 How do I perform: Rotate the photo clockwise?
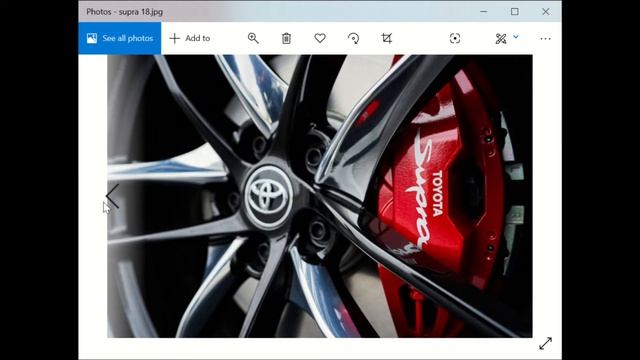(x=353, y=38)
